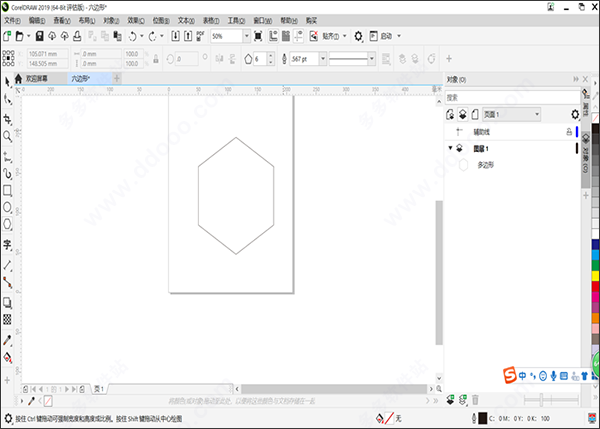Select the Artistic media tool

point(7,174)
